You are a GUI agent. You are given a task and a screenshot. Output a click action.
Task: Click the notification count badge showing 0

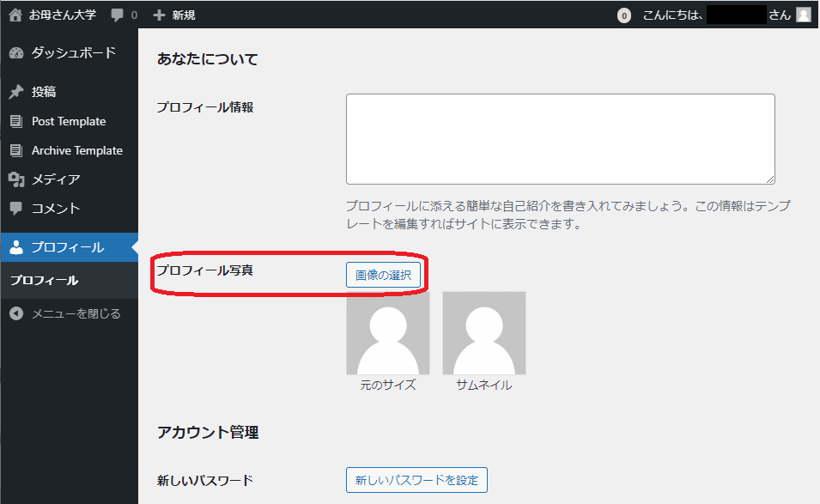(x=624, y=15)
